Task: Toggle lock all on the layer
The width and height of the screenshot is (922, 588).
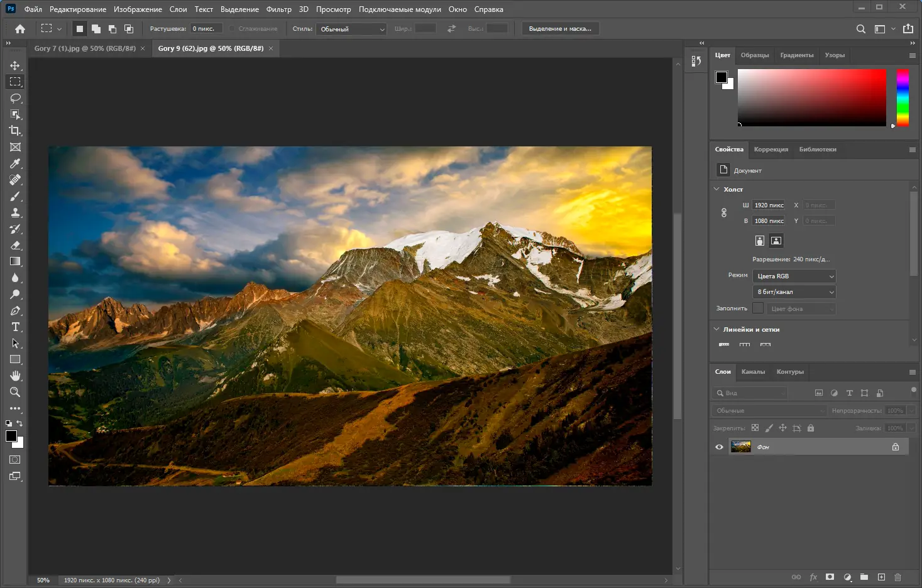Action: pyautogui.click(x=811, y=428)
